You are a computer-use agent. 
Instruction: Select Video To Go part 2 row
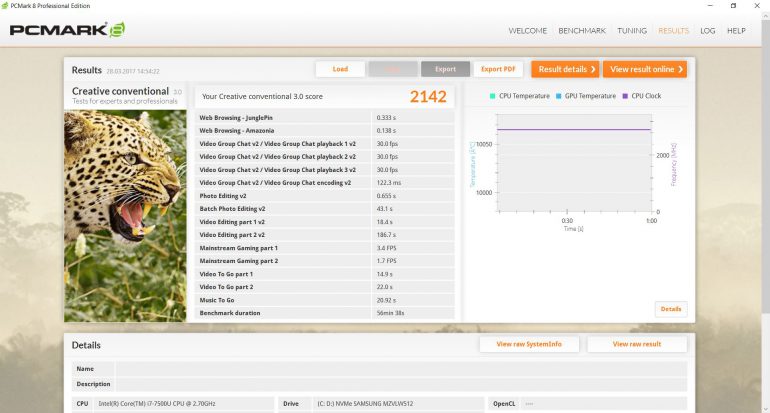[325, 287]
